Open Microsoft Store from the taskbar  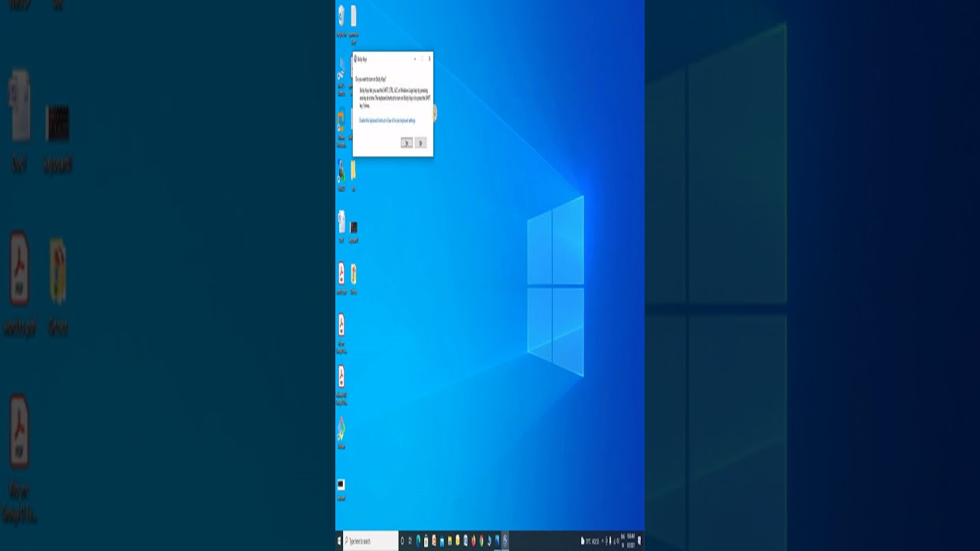[426, 541]
